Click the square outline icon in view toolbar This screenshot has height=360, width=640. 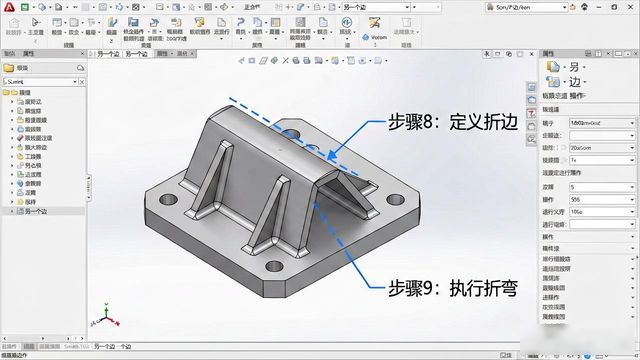[252, 61]
